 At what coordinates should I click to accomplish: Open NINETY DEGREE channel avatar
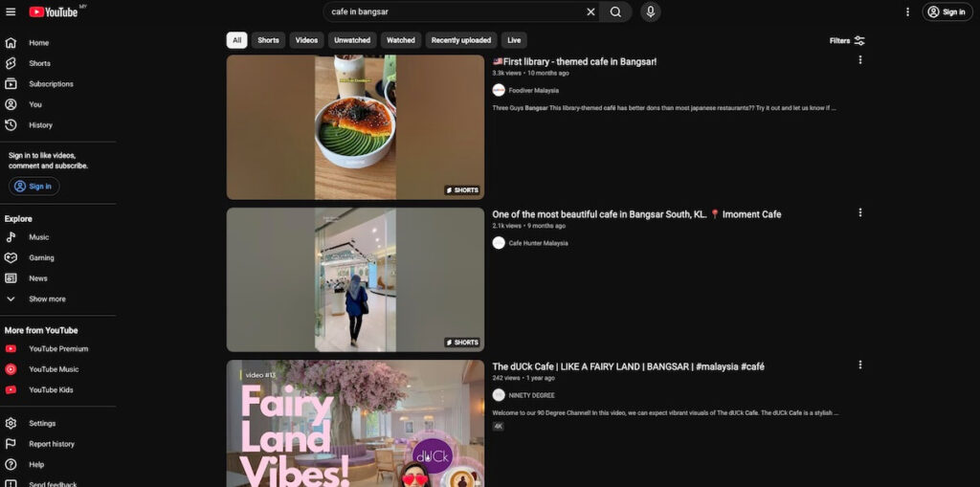tap(499, 396)
